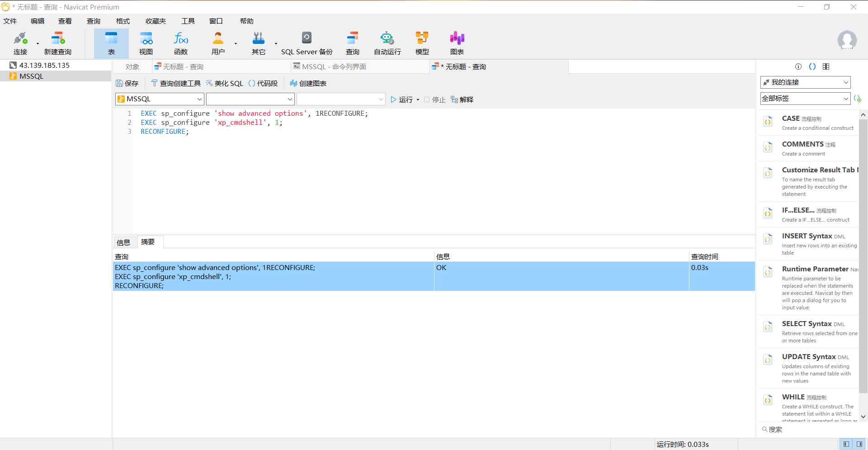Click the 运行 (Run) button
This screenshot has width=868, height=450.
point(402,99)
